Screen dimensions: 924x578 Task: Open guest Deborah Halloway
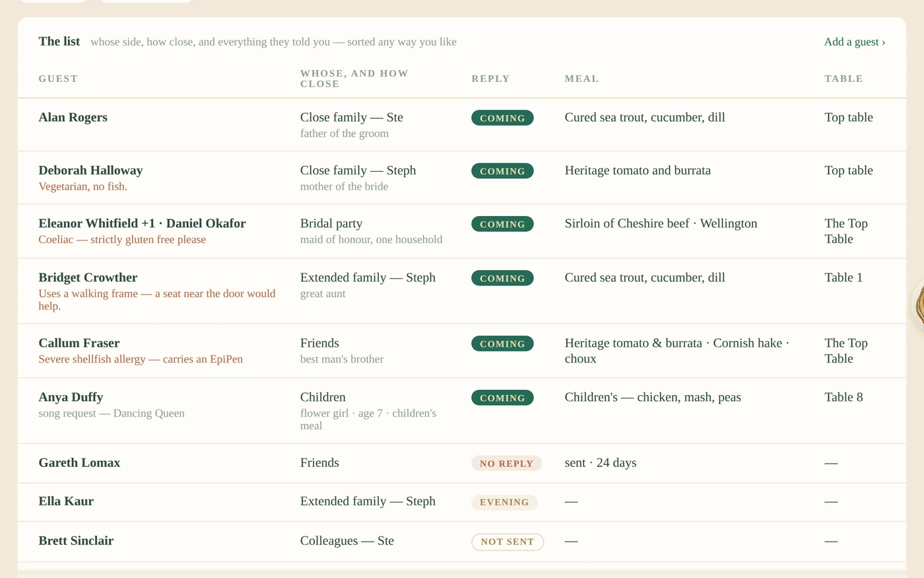pyautogui.click(x=90, y=170)
